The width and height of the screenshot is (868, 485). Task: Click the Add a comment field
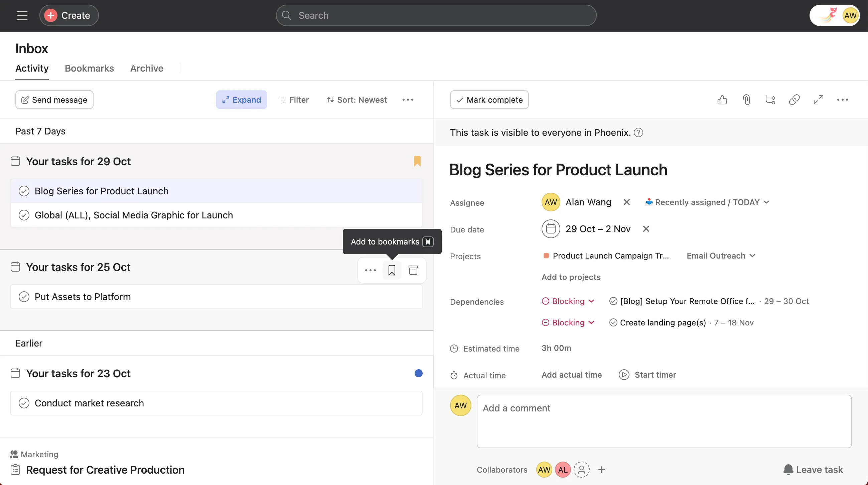pos(664,421)
